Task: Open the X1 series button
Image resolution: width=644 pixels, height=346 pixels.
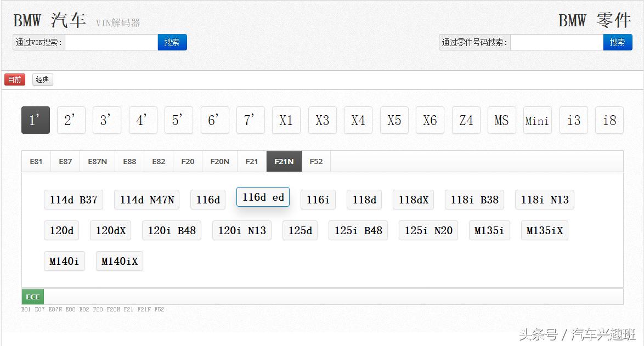Action: point(286,120)
